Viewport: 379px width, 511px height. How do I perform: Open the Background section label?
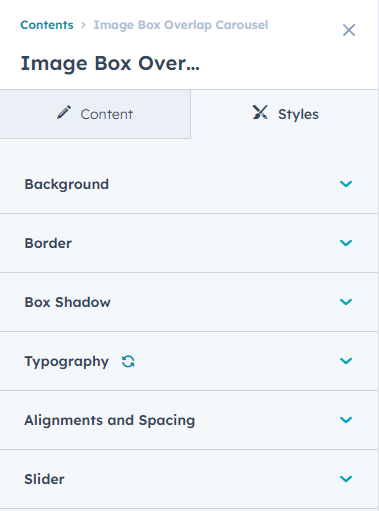(67, 184)
